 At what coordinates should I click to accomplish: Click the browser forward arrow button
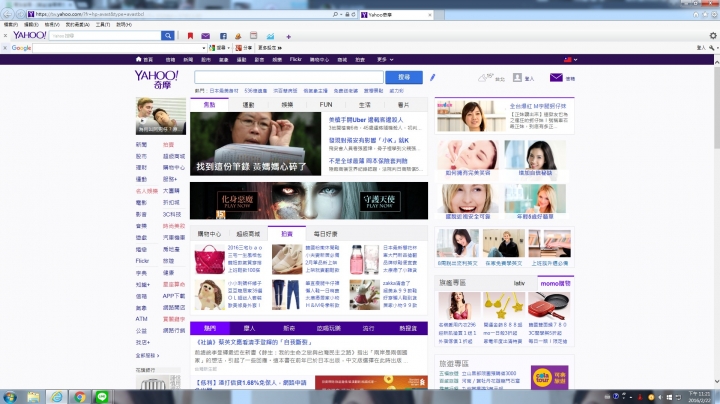(x=21, y=14)
